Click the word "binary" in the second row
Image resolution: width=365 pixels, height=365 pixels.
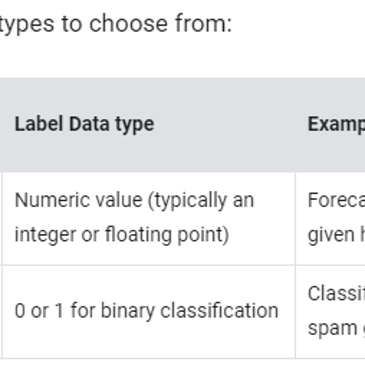[128, 311]
